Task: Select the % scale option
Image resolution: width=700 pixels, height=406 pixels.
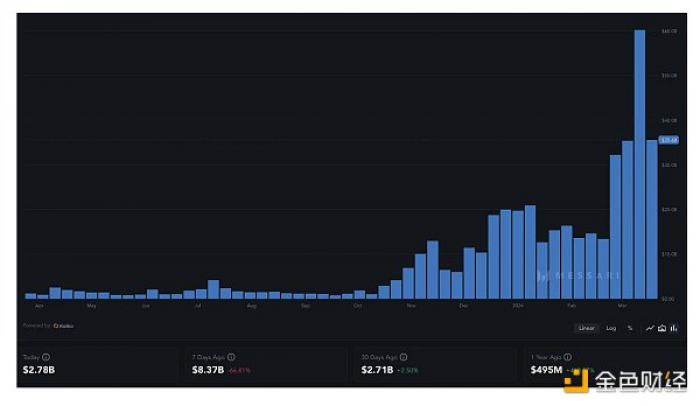Action: (630, 328)
